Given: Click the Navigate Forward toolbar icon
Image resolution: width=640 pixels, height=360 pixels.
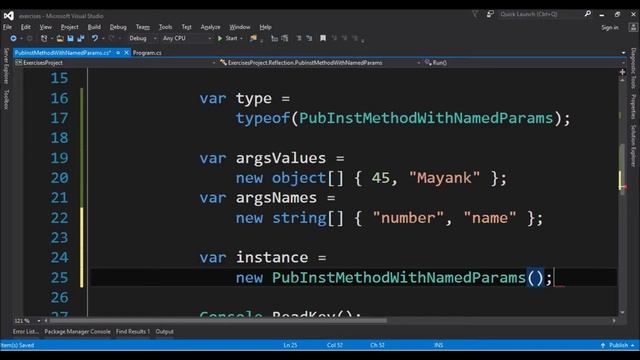Looking at the screenshot, I should [29, 38].
